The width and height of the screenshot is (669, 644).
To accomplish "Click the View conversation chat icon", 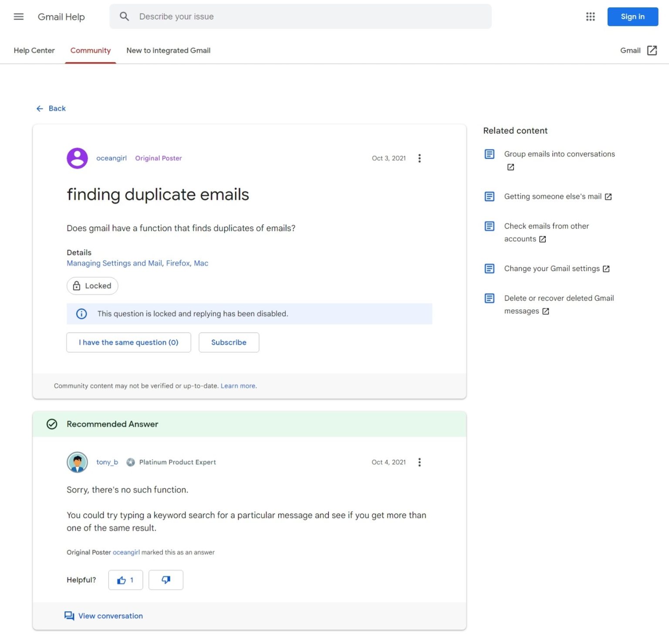I will pos(69,616).
